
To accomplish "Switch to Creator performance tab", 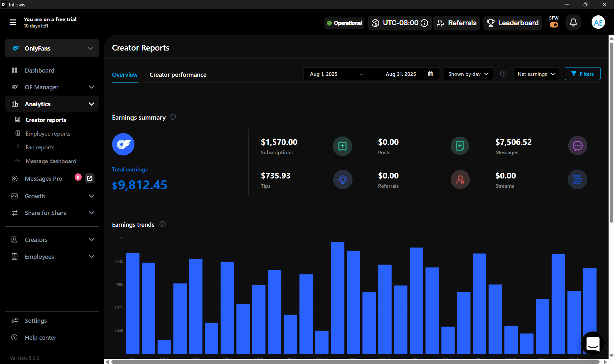I will (178, 75).
